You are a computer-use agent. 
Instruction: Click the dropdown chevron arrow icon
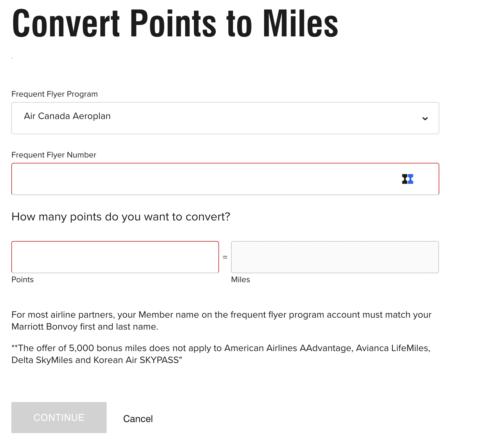425,119
